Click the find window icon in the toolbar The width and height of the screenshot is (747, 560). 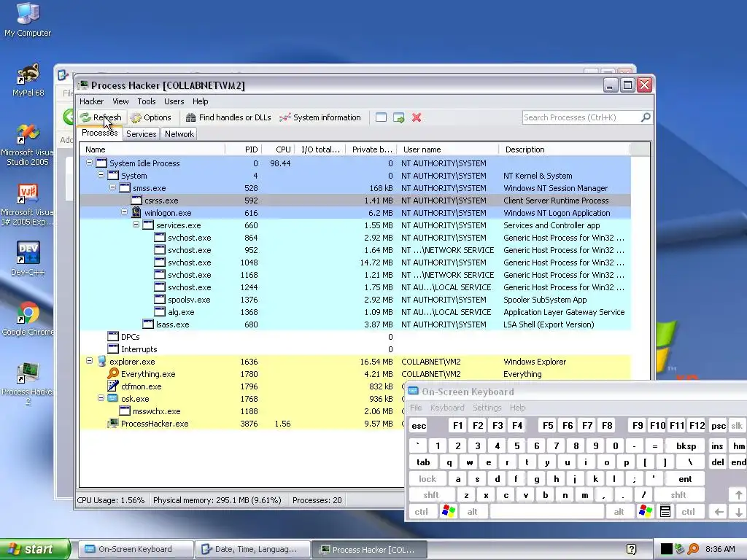381,117
